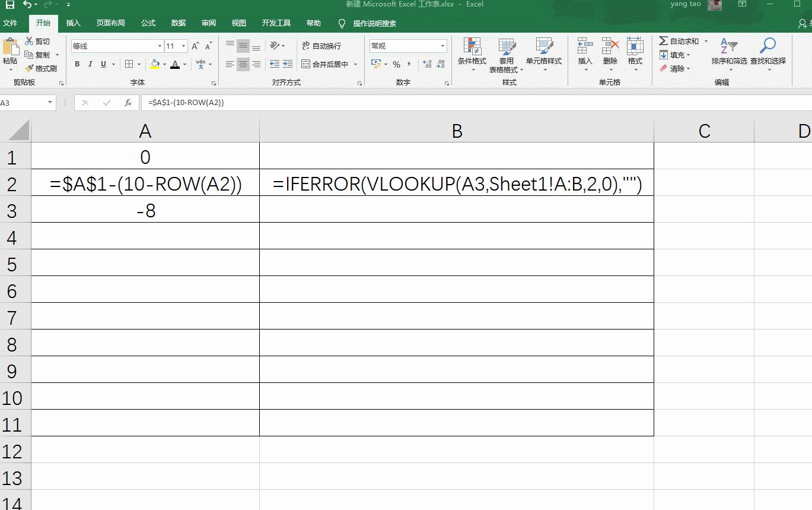This screenshot has width=812, height=510.
Task: Open the Customize Quick Access Toolbar dropdown
Action: coord(69,5)
